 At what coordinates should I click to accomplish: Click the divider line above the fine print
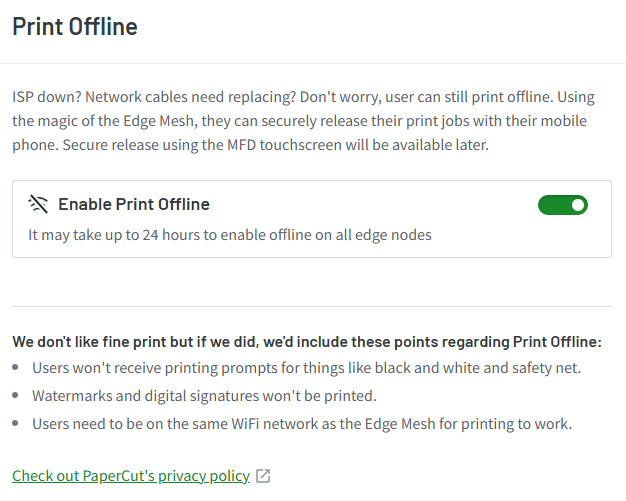tap(311, 306)
